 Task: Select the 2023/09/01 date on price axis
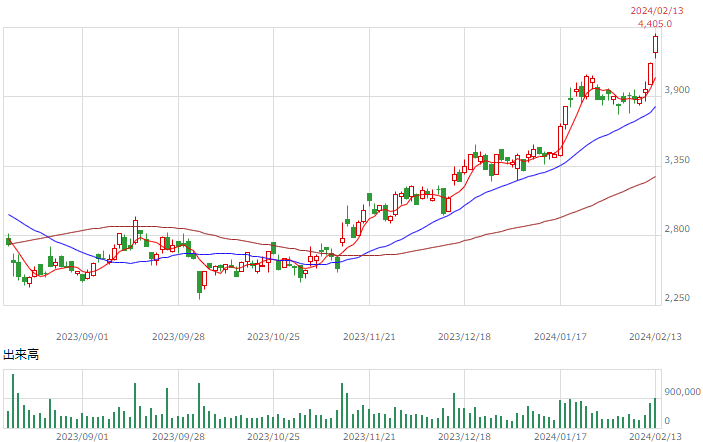click(x=82, y=337)
